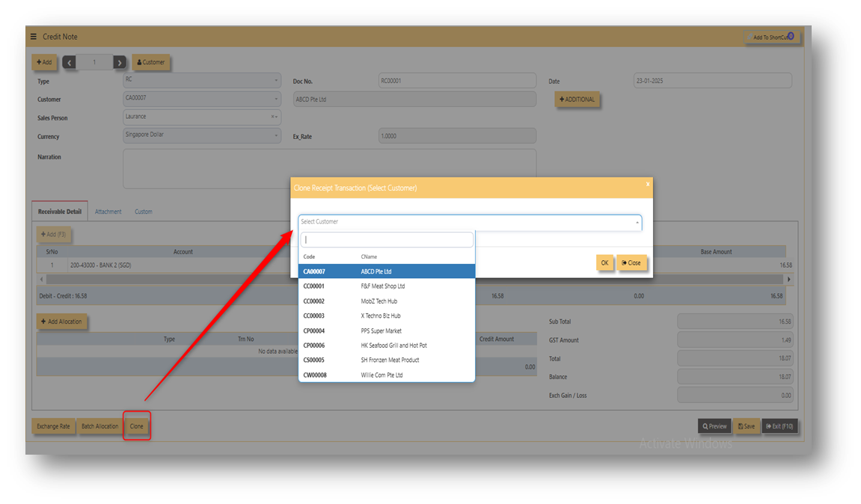This screenshot has height=504, width=861.
Task: Select customer CC00003 X Techno Biz Hub
Action: pos(387,316)
